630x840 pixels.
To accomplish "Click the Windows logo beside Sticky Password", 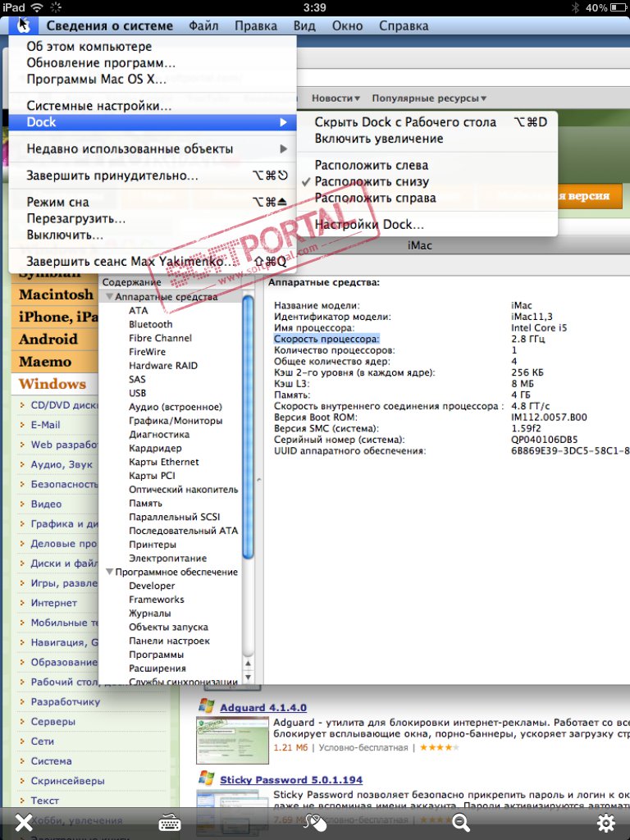I will [x=206, y=778].
